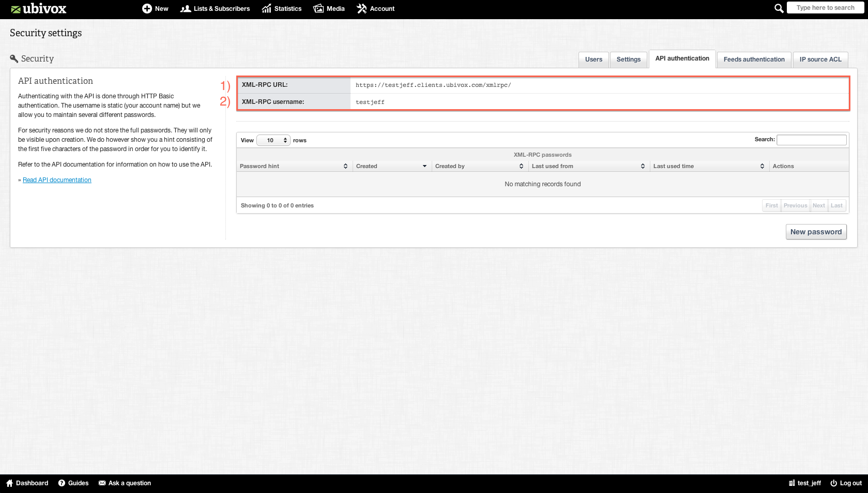Open the Feeds authentication tab
The image size is (868, 493).
(754, 59)
